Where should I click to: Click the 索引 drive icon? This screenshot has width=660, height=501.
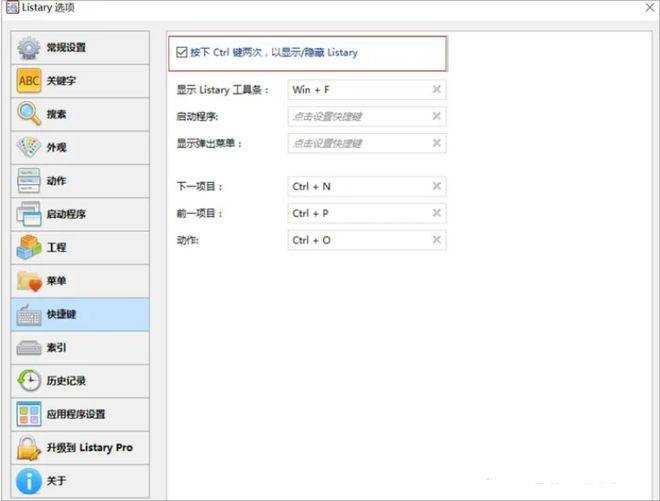[x=29, y=348]
